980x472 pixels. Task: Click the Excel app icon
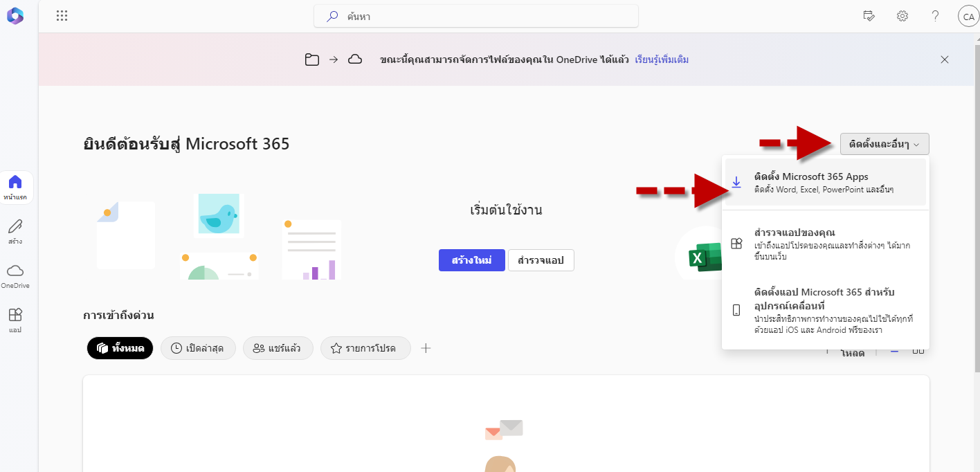pyautogui.click(x=705, y=257)
